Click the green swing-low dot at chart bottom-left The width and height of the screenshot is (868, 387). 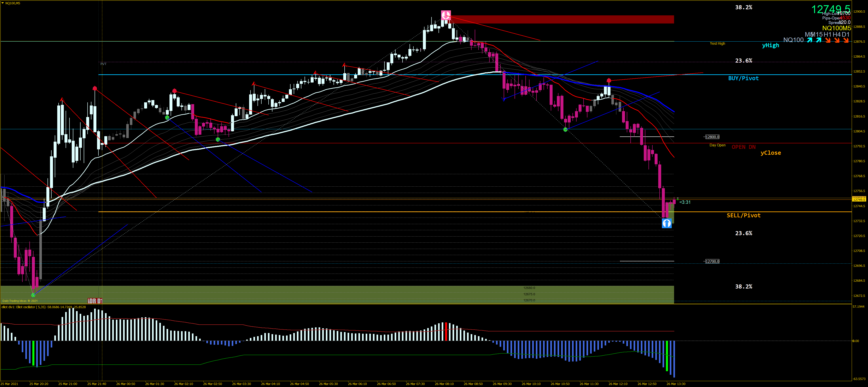point(33,295)
